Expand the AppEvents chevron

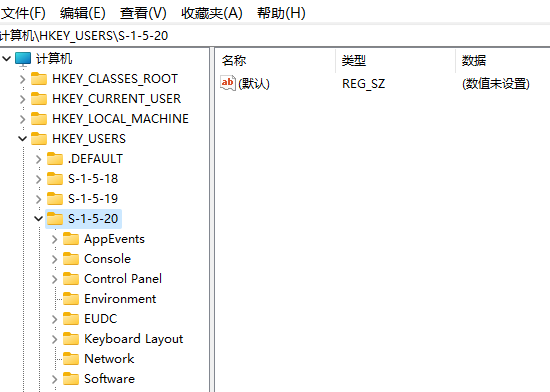54,239
